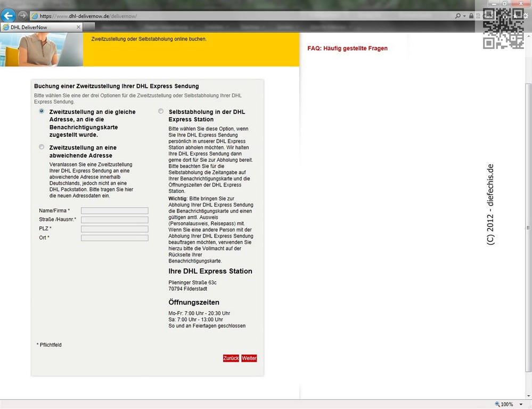Click the URL in the address bar
The height and width of the screenshot is (409, 532).
tap(88, 16)
